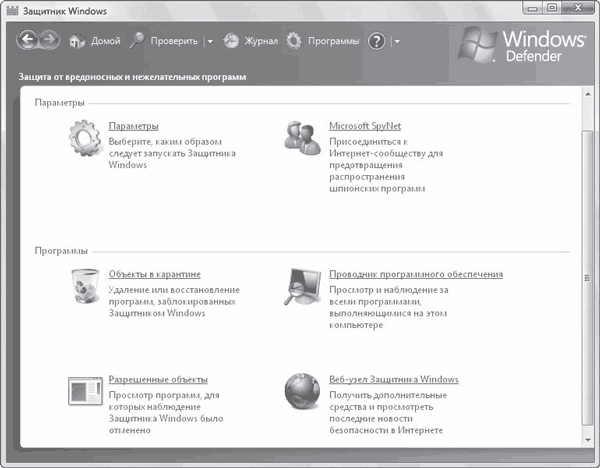Click the Home house icon
Image resolution: width=600 pixels, height=468 pixels.
click(x=77, y=41)
